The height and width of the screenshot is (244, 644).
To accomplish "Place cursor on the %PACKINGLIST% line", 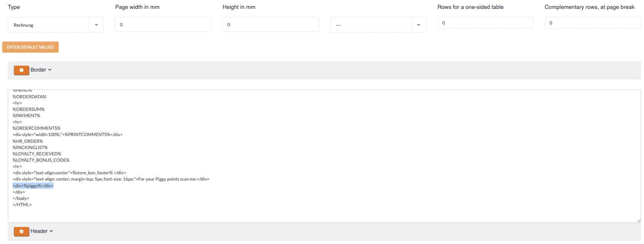I will coord(30,148).
